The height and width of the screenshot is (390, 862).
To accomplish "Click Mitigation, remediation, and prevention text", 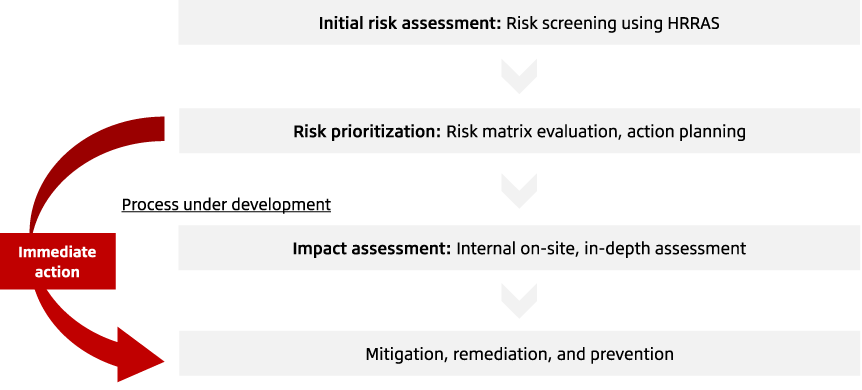I will pos(520,354).
